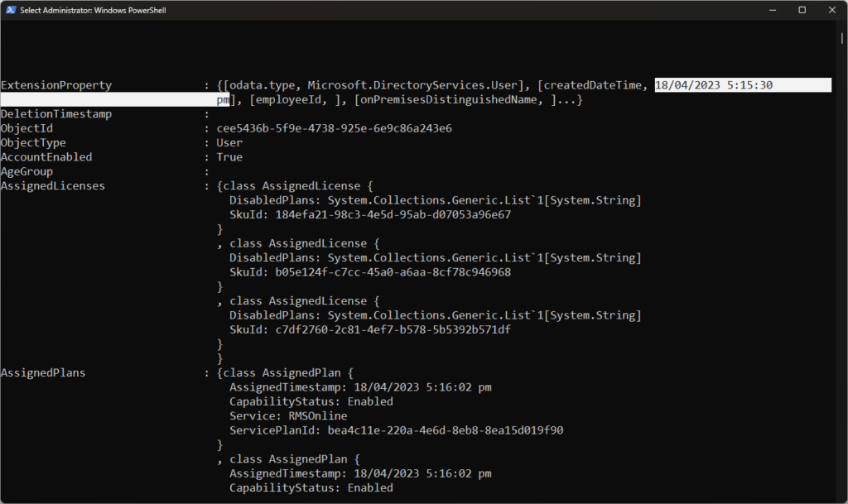Click the ObjectType value 'User'

pos(229,142)
